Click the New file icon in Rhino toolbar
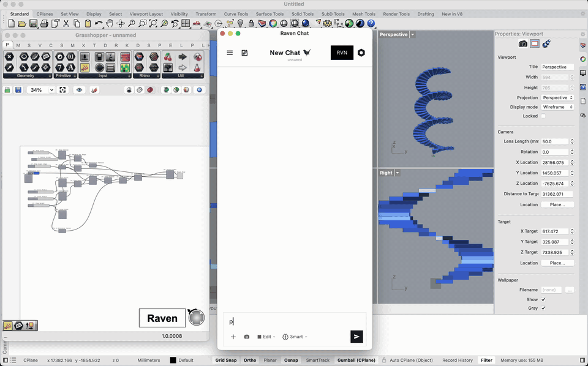 (x=12, y=24)
